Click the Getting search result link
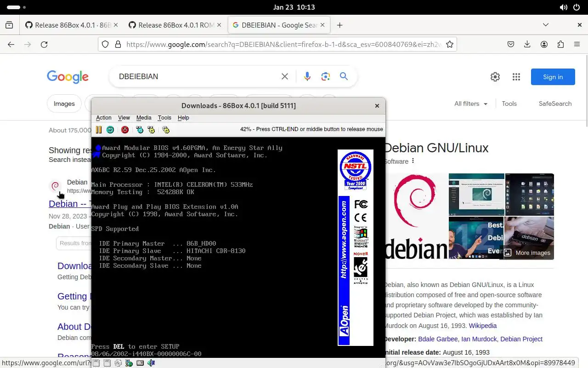Viewport: 588px width, 368px height. (x=73, y=296)
